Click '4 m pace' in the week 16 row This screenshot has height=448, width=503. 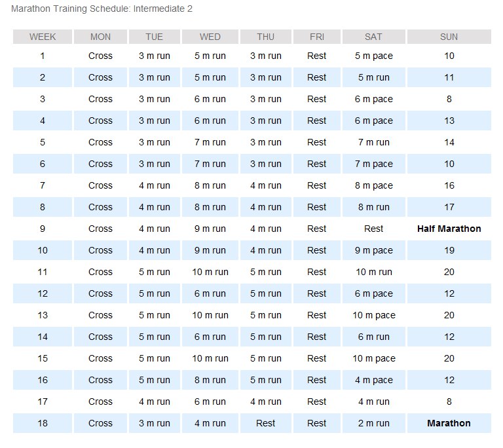click(374, 380)
